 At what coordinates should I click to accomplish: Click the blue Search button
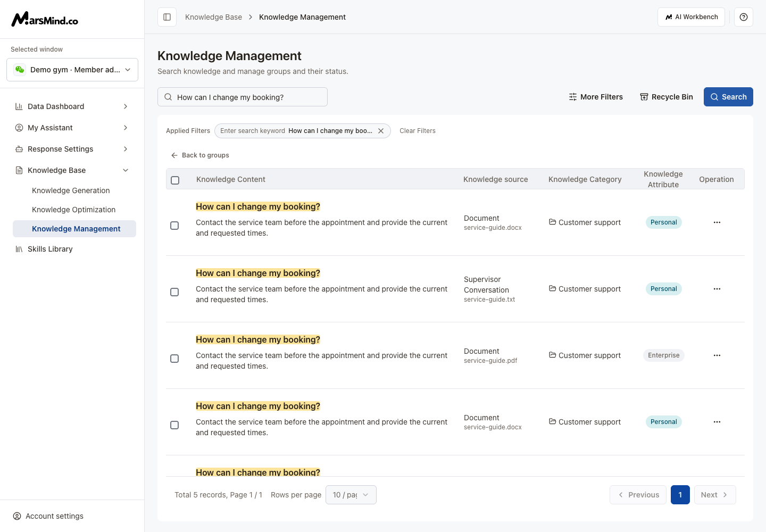pos(728,97)
